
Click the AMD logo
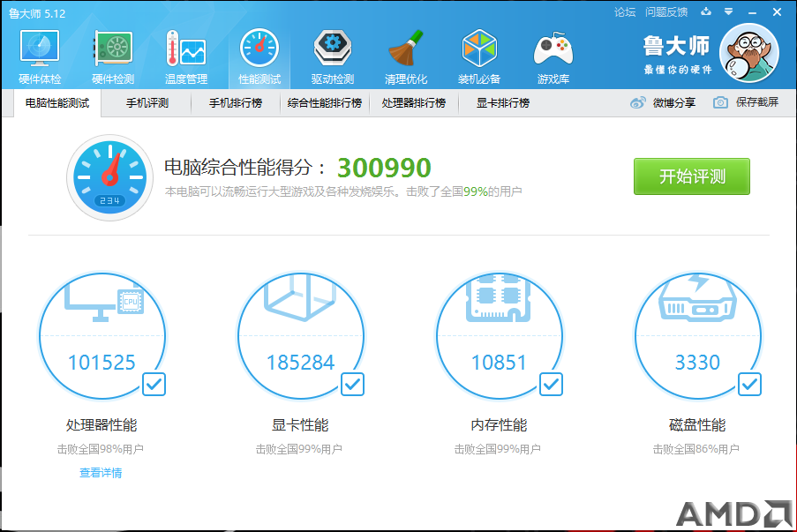click(734, 513)
